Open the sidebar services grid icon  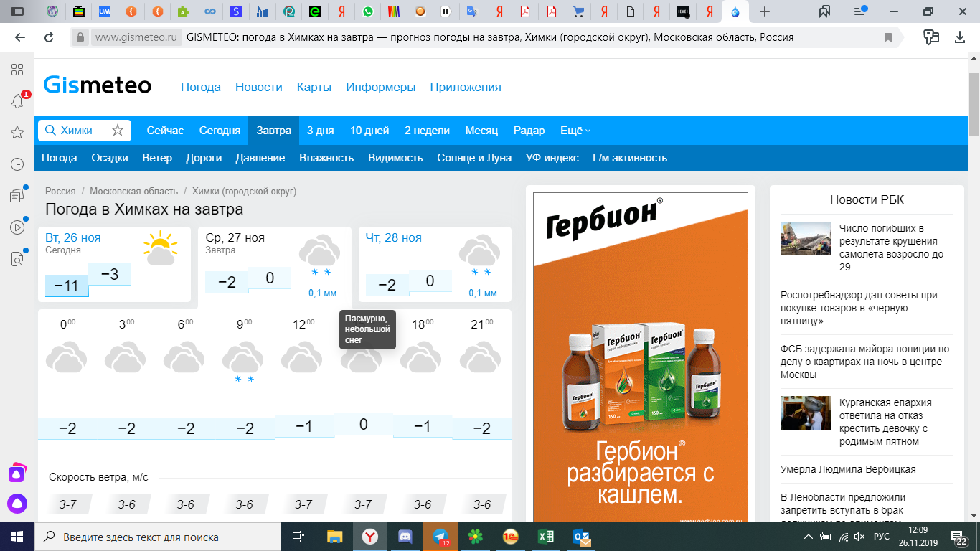pos(17,70)
